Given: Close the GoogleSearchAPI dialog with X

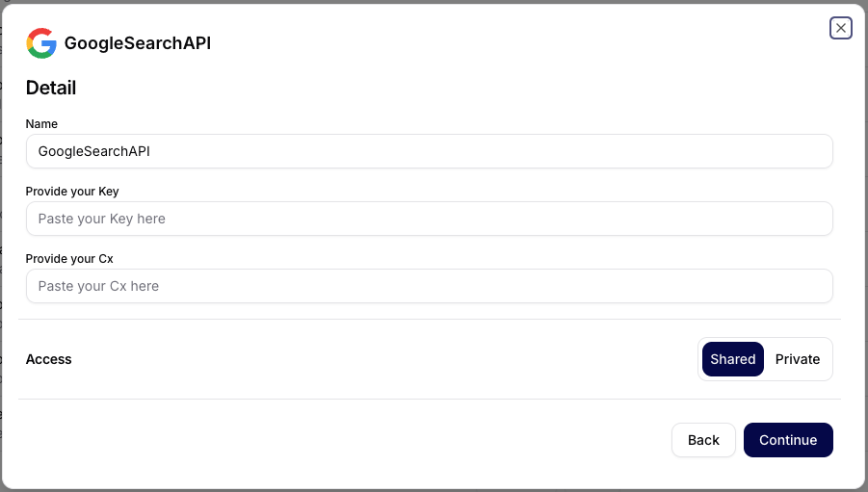Looking at the screenshot, I should [x=841, y=28].
